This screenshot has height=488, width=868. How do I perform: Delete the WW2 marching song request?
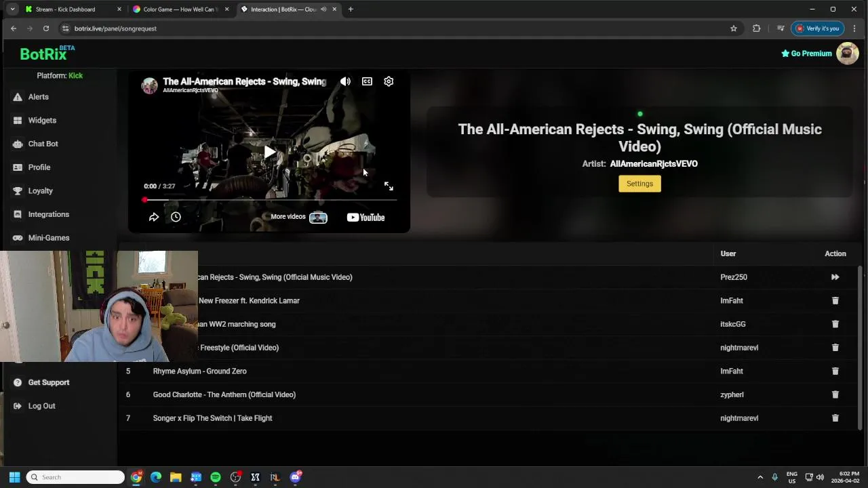click(x=835, y=324)
